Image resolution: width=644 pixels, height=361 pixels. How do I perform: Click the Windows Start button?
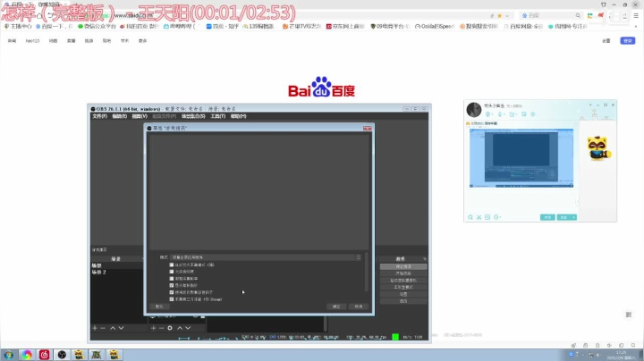click(9, 355)
